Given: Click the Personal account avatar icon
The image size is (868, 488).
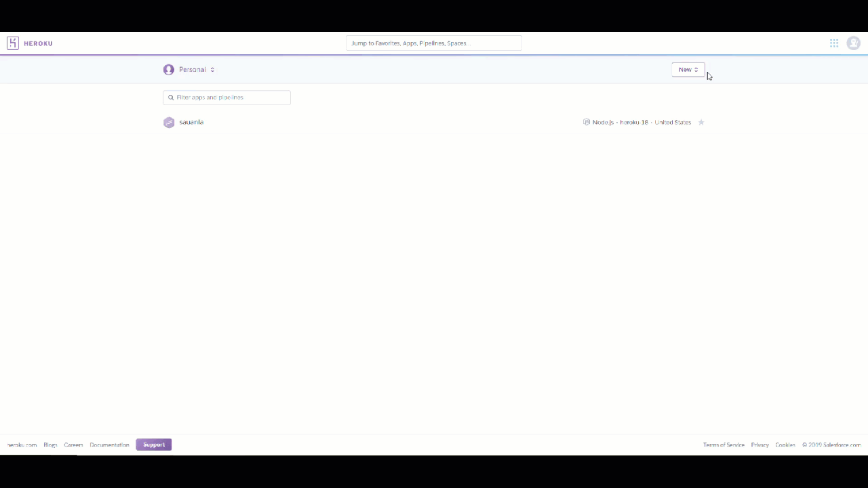Looking at the screenshot, I should [169, 70].
